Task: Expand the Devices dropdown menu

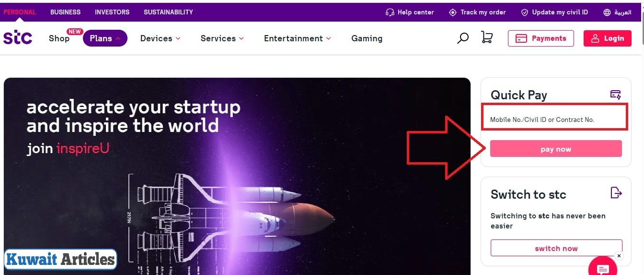Action: tap(160, 38)
